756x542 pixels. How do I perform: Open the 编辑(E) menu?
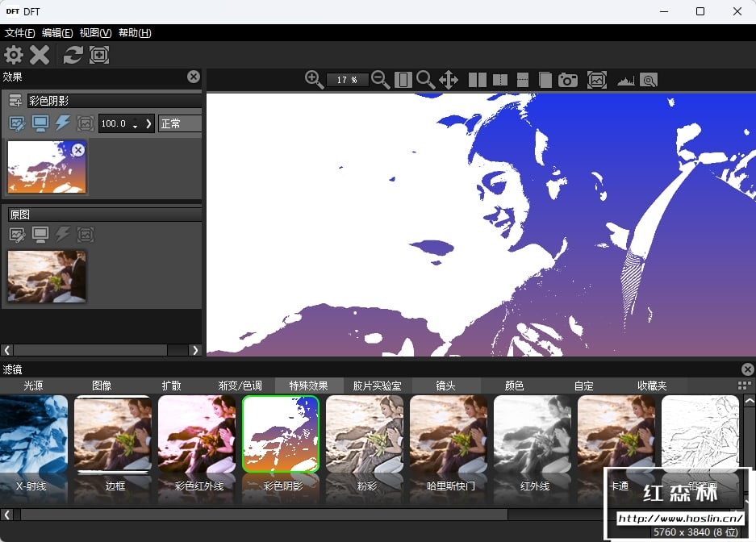pyautogui.click(x=57, y=33)
